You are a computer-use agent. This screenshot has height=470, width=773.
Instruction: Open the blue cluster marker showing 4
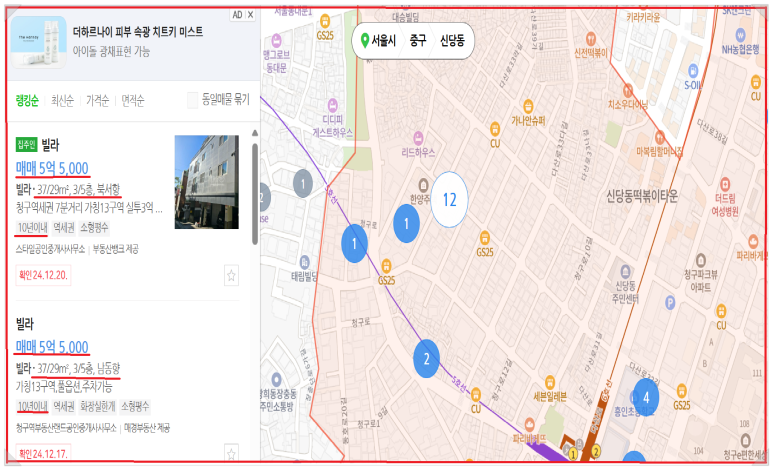(x=646, y=397)
